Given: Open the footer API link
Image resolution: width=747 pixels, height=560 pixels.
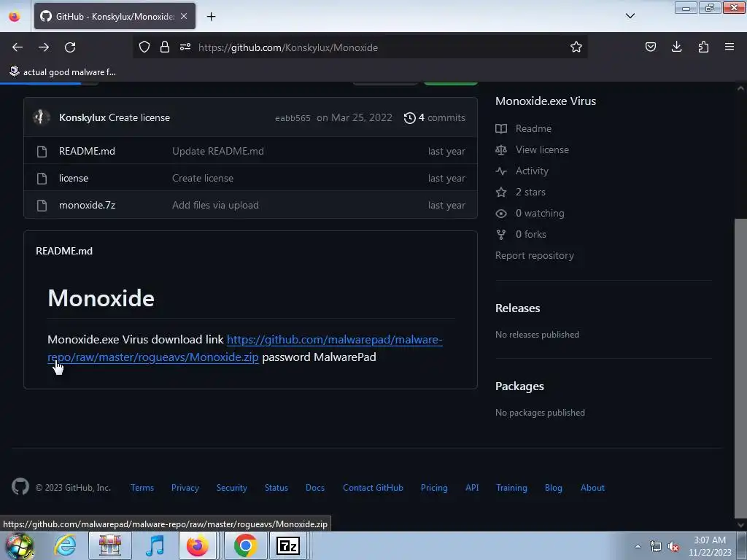Looking at the screenshot, I should [x=472, y=488].
